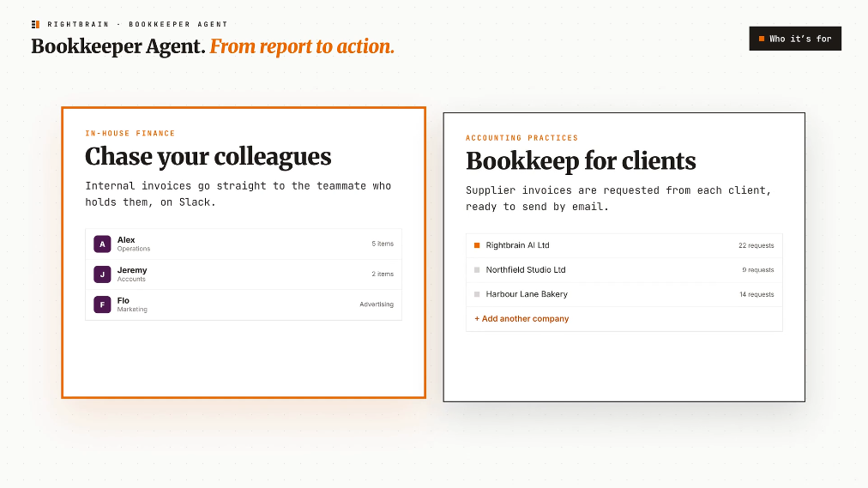Click the "Chase your colleagues" heading
Image resolution: width=868 pixels, height=488 pixels.
pyautogui.click(x=208, y=157)
